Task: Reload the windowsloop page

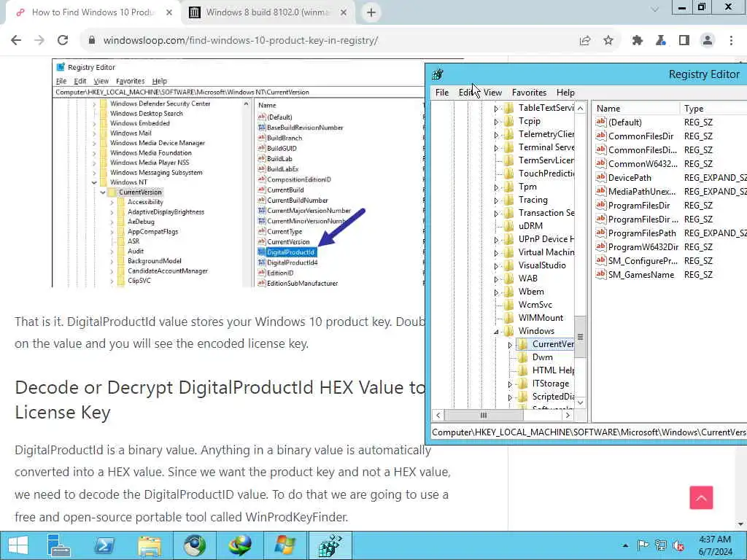Action: 63,41
